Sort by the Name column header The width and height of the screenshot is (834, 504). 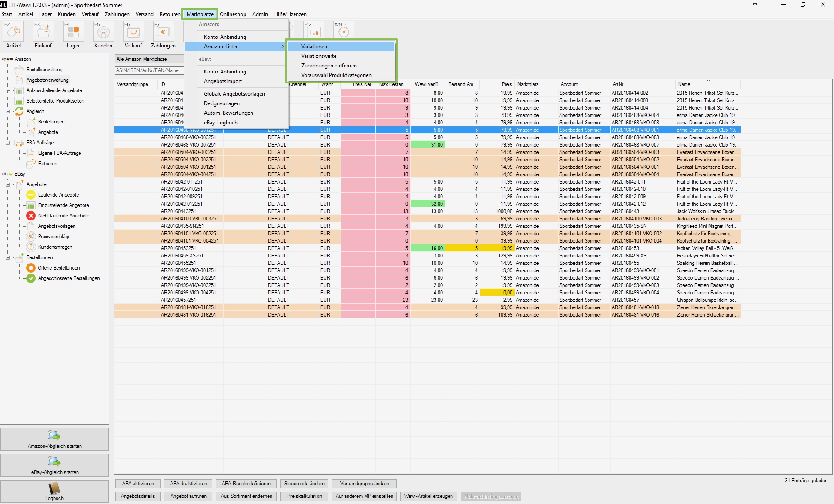coord(708,84)
